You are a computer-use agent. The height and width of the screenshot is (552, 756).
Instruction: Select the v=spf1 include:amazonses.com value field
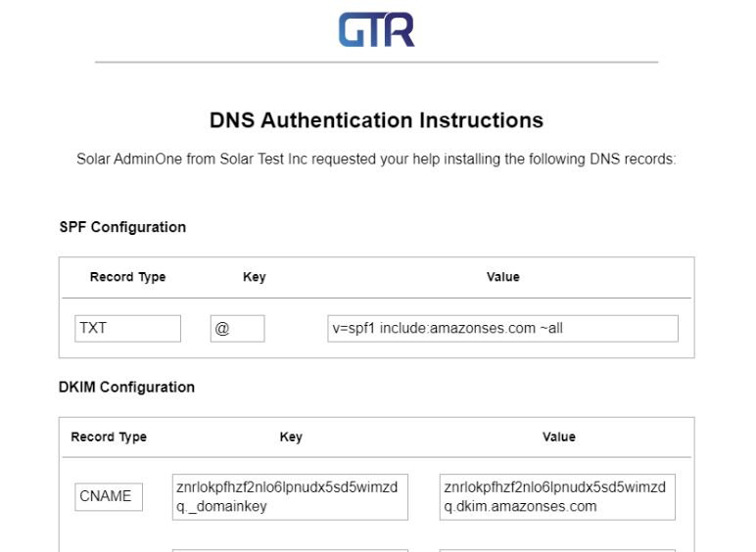pos(502,329)
